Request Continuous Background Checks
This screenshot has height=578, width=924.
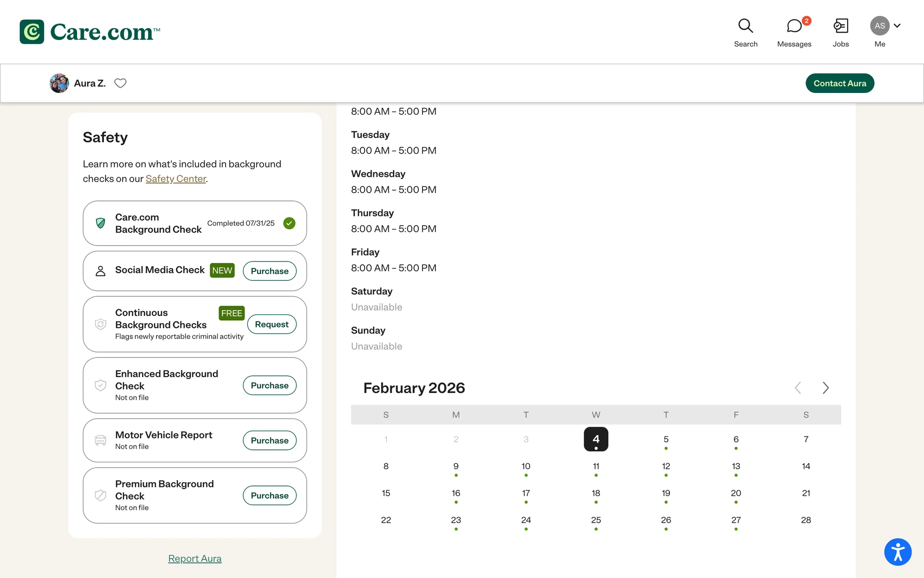click(x=271, y=325)
